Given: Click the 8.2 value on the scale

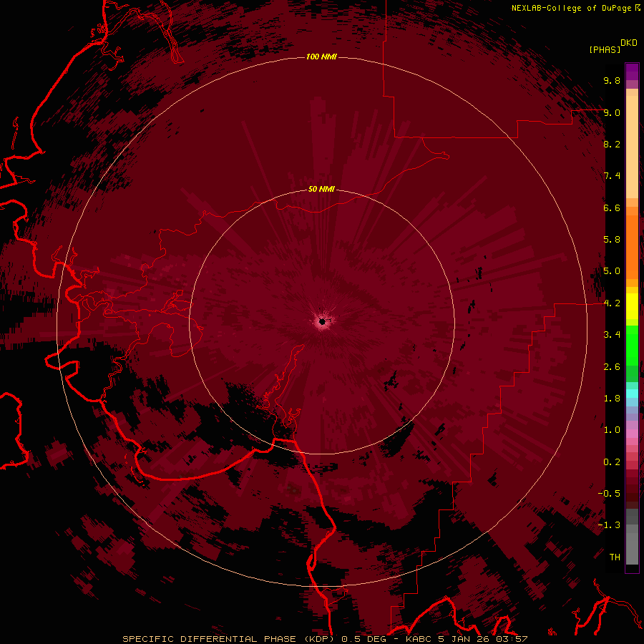Looking at the screenshot, I should coord(612,144).
